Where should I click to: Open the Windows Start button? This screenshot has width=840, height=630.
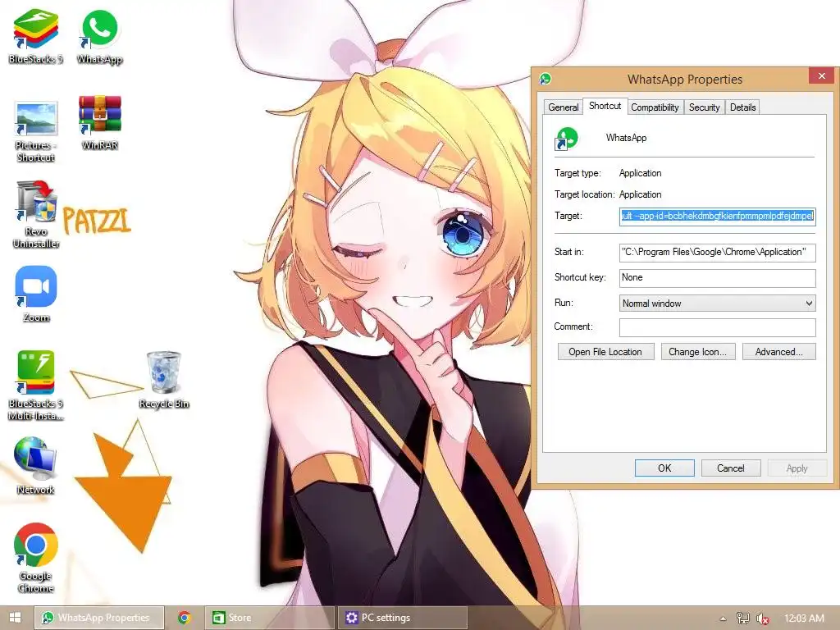coord(15,618)
